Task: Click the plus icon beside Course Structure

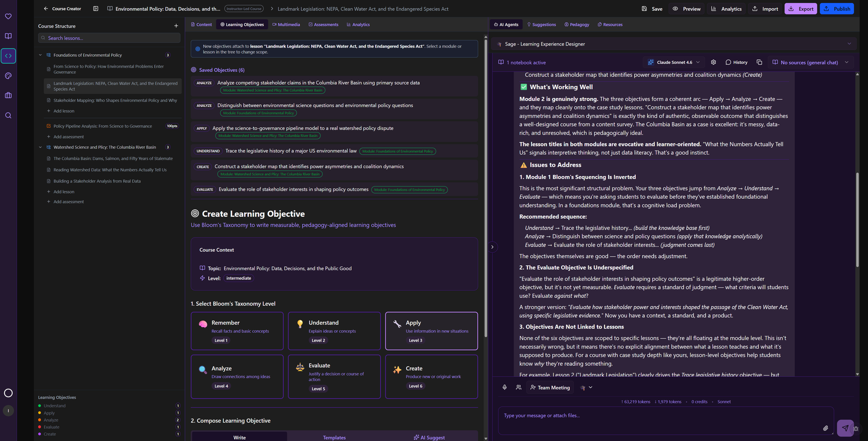Action: [176, 26]
